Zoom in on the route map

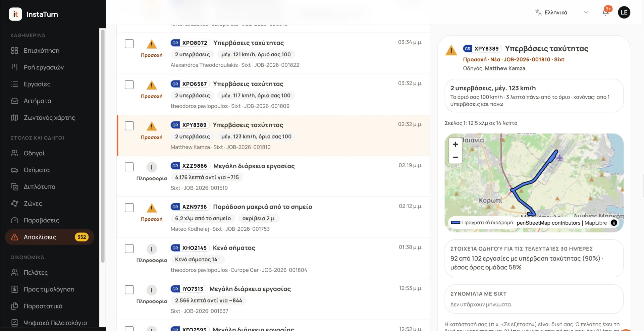tap(455, 144)
